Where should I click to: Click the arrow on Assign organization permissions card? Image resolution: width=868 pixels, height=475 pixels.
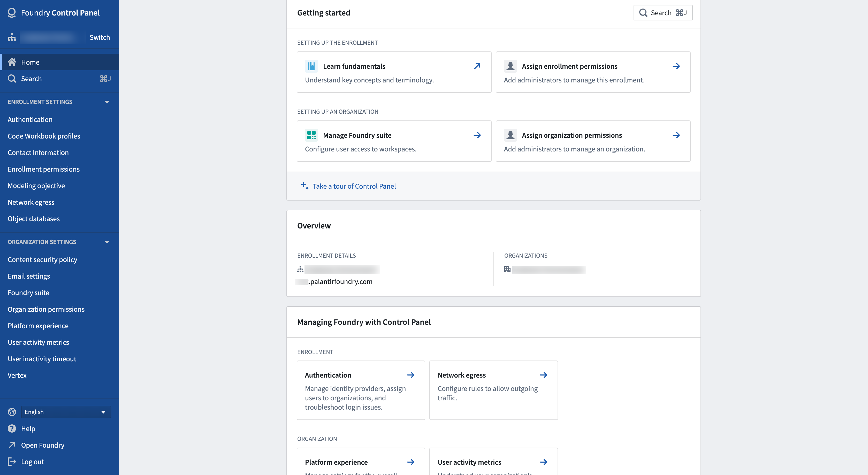(x=676, y=135)
